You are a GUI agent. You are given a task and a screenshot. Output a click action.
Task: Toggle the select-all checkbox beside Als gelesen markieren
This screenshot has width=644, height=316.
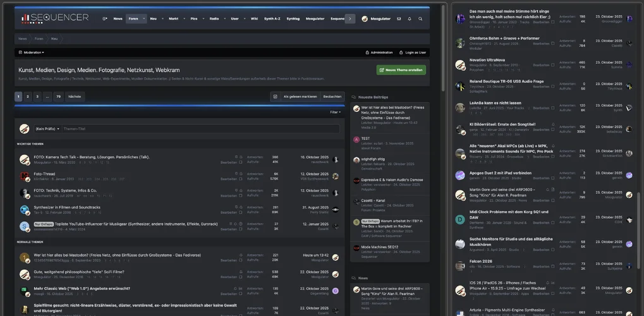[276, 97]
